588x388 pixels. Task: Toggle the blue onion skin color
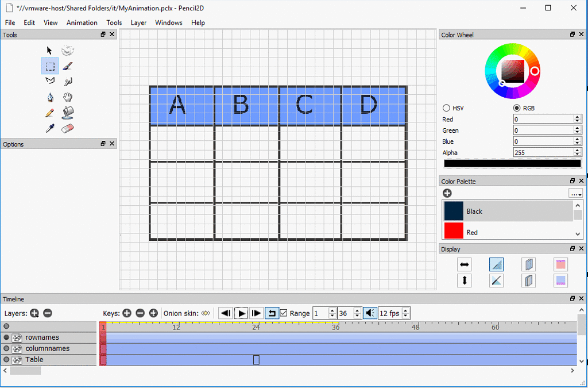click(x=560, y=281)
